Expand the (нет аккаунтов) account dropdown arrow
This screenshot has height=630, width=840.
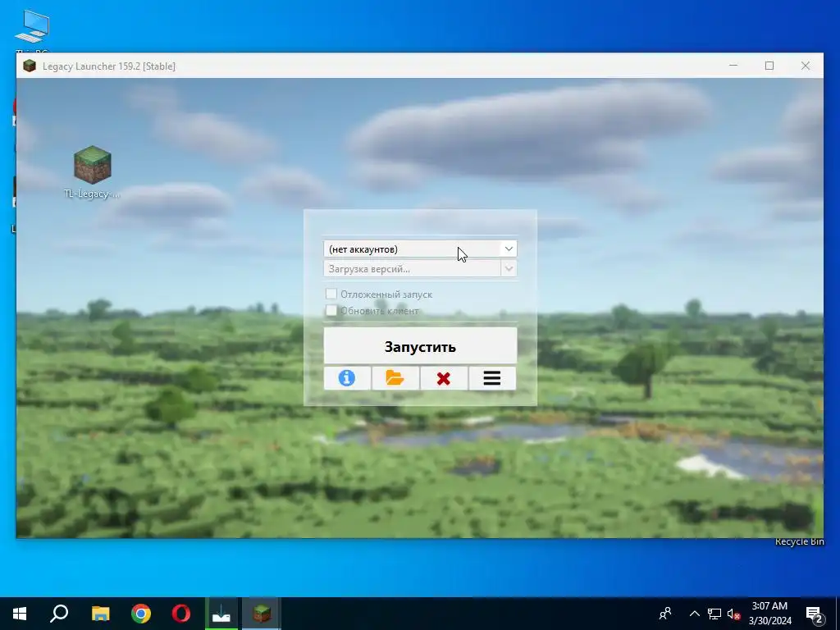click(x=509, y=249)
